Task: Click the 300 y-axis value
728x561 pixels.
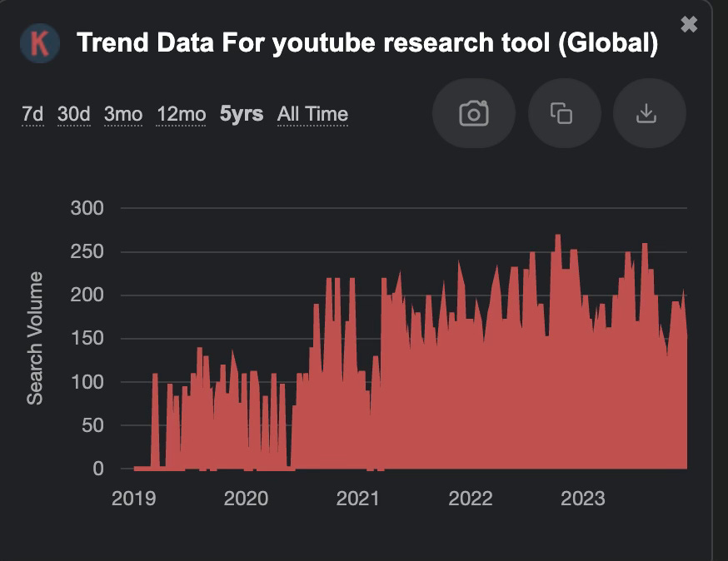Action: 87,208
